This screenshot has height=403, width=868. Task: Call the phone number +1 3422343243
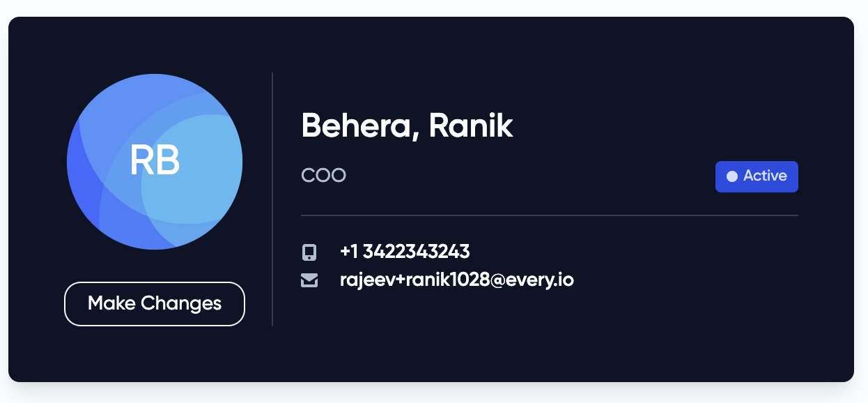(405, 251)
